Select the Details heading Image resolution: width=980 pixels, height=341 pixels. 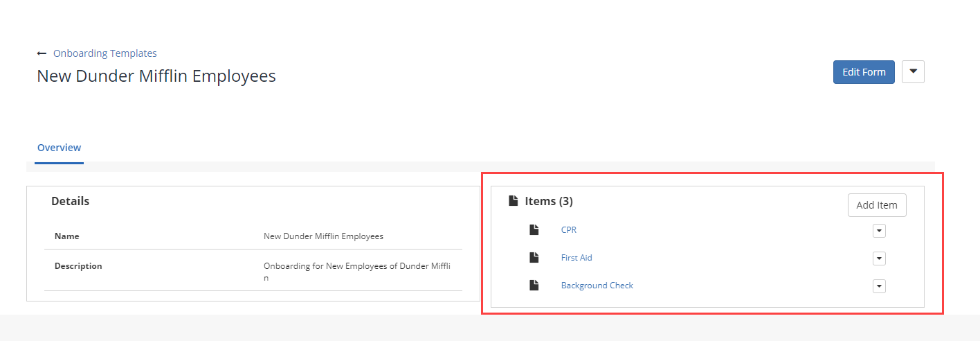pyautogui.click(x=70, y=201)
